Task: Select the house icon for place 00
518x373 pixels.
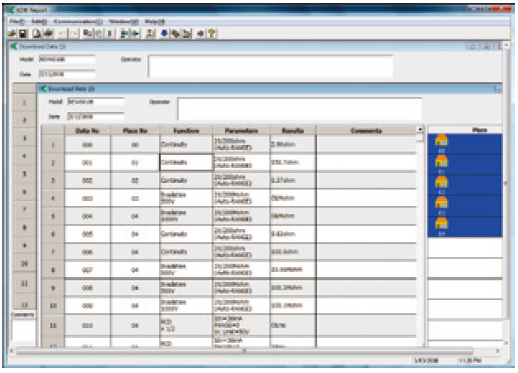Action: [441, 141]
